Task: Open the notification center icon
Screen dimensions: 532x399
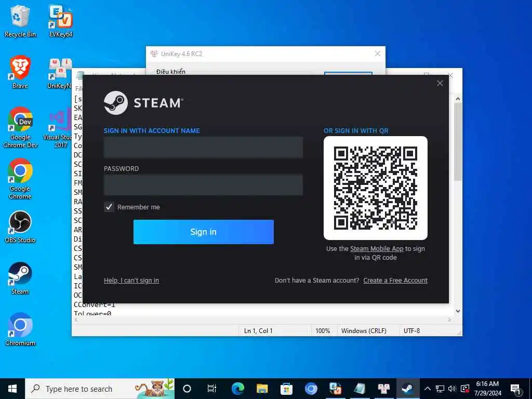Action: pos(515,389)
